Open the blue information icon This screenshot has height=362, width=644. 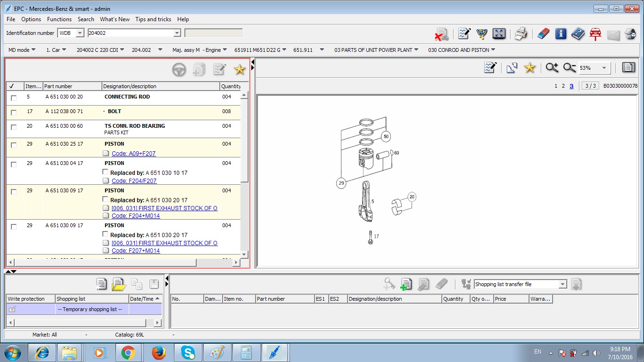point(561,34)
